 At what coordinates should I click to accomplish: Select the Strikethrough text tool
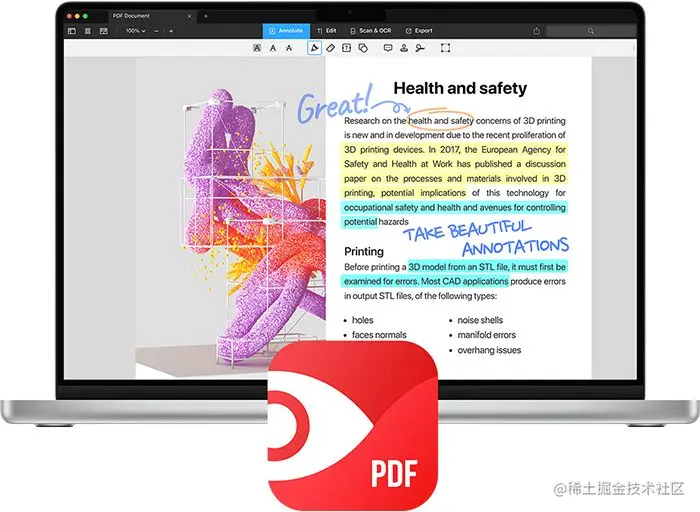point(289,48)
